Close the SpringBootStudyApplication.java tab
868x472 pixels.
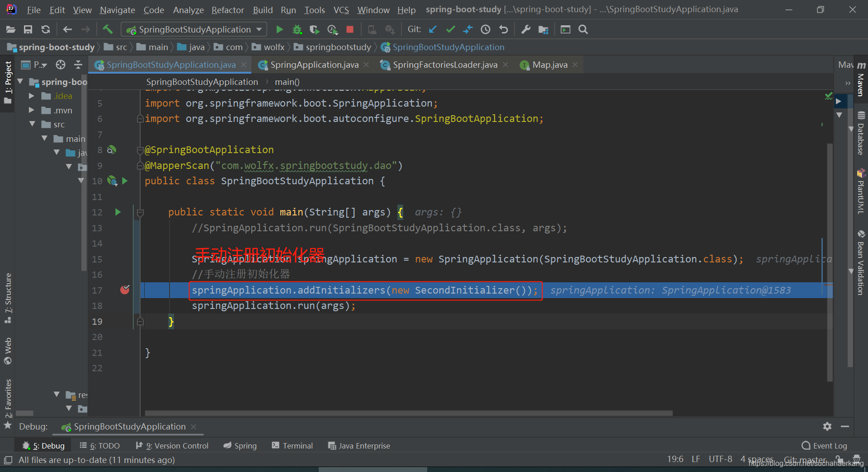pyautogui.click(x=244, y=65)
